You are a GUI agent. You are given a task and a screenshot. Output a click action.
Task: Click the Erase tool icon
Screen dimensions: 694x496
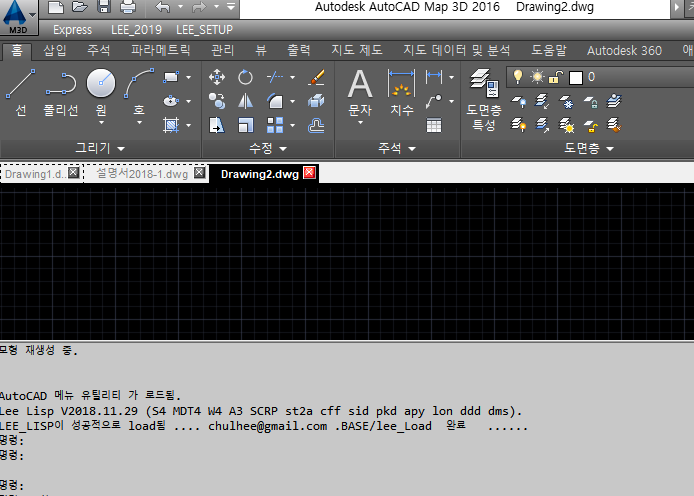(316, 77)
